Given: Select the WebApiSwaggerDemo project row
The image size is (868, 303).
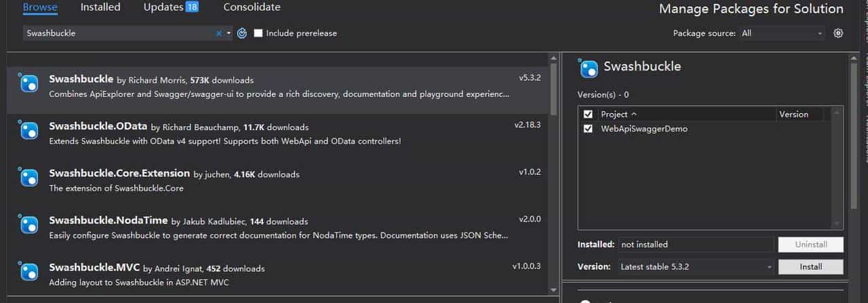Looking at the screenshot, I should click(x=705, y=129).
